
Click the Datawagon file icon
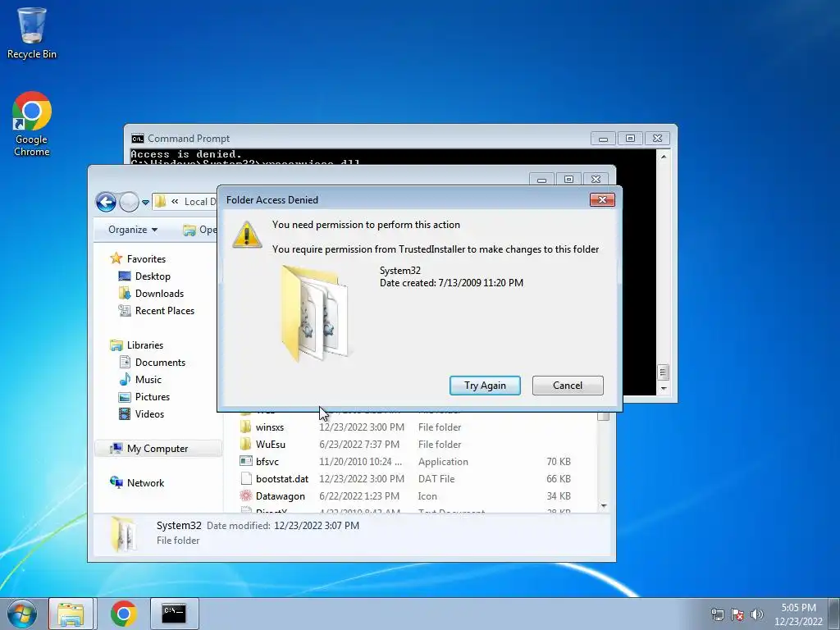tap(246, 496)
